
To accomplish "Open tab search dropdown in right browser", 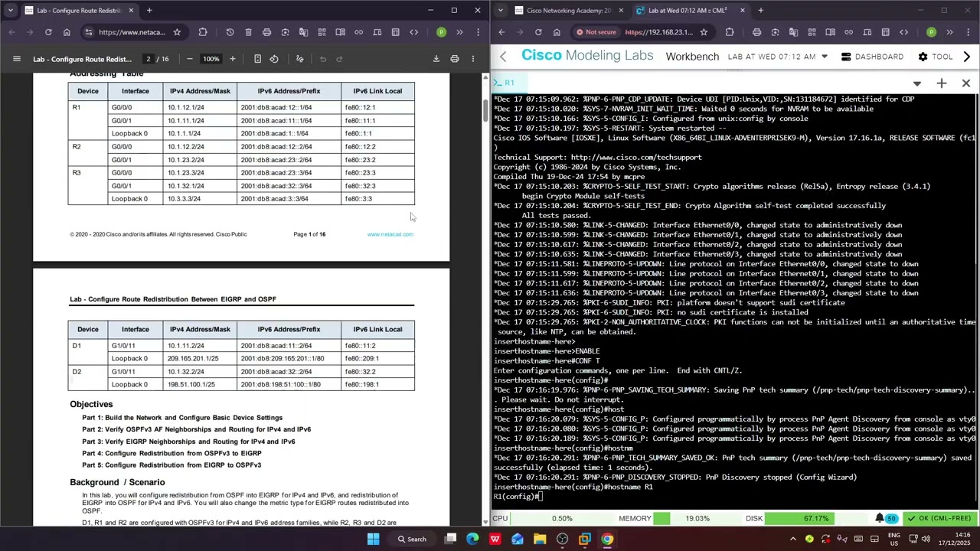I will coord(500,11).
